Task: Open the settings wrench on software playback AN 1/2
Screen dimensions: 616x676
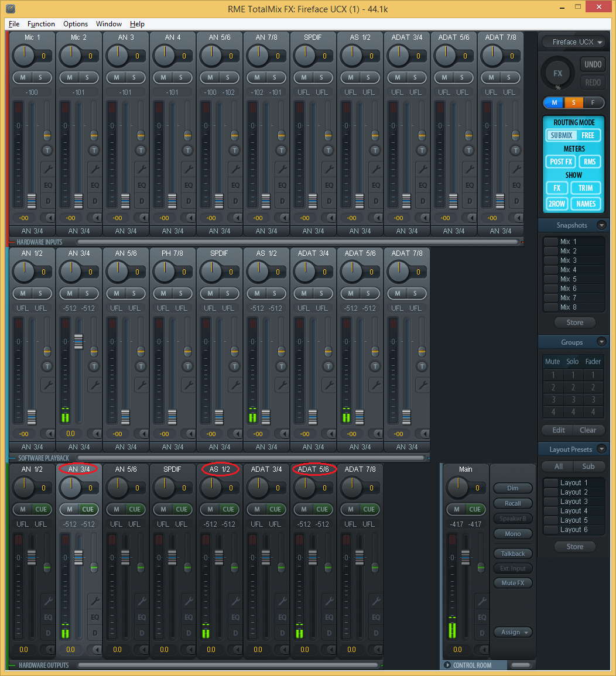Action: (x=48, y=385)
